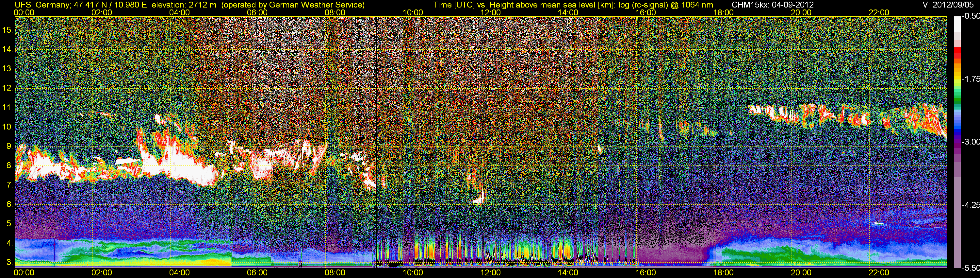Click the colour scale value "-1.75"
The width and height of the screenshot is (980, 278).
(x=971, y=79)
